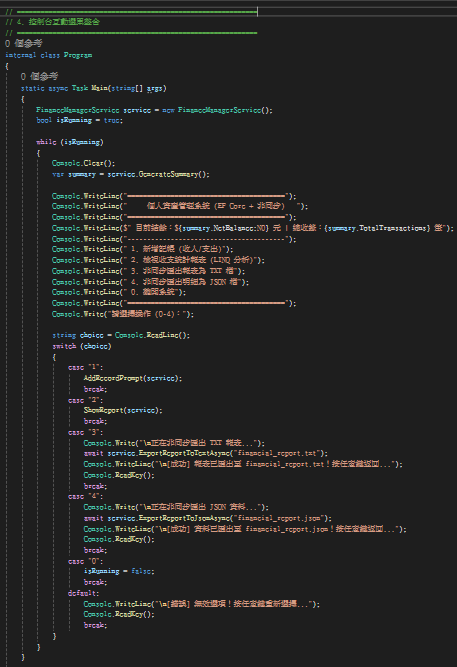Click the "ExportReportToJsonAsync" method call
Image resolution: width=457 pixels, height=667 pixels.
pyautogui.click(x=186, y=518)
